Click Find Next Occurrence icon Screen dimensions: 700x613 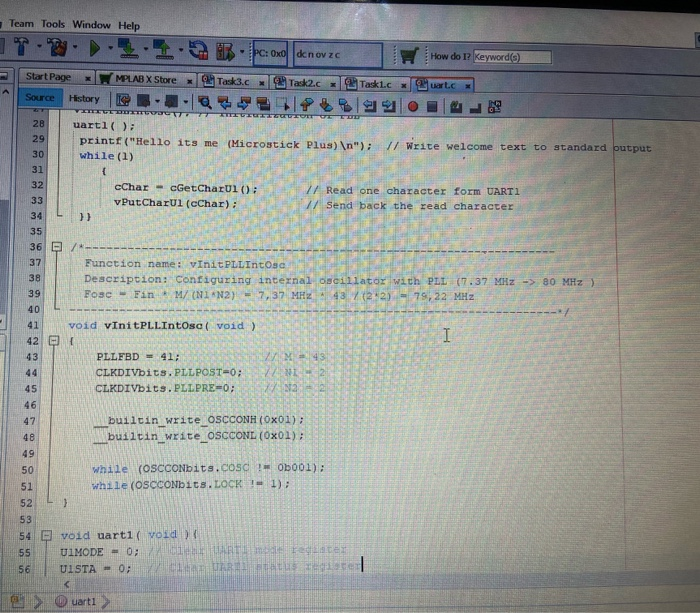point(244,104)
